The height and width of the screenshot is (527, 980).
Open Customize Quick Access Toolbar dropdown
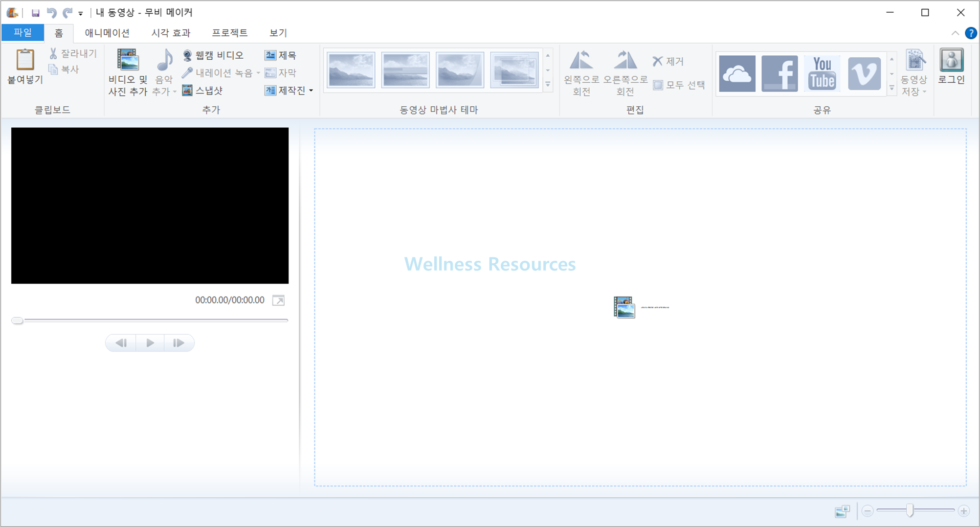[x=81, y=14]
